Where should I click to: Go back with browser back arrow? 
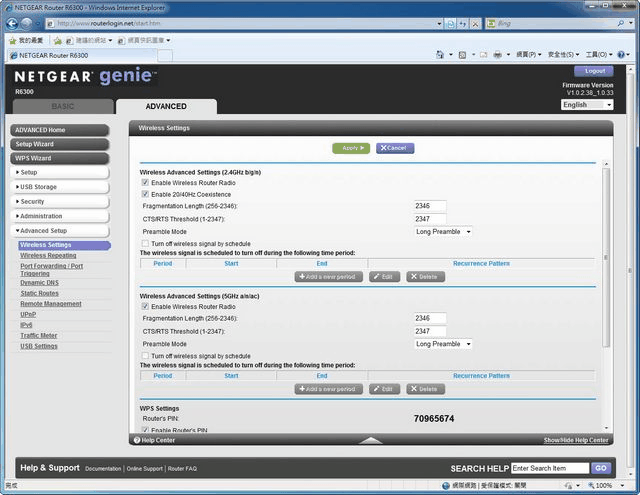pos(12,24)
